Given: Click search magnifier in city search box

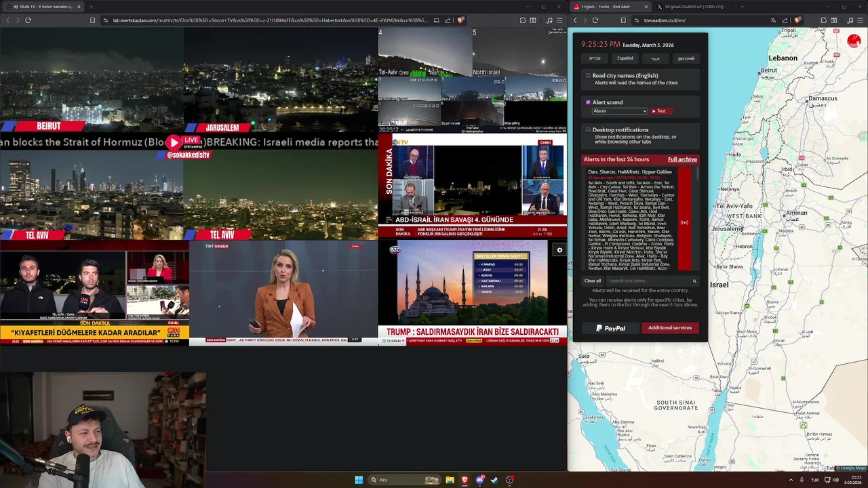Looking at the screenshot, I should tap(694, 281).
